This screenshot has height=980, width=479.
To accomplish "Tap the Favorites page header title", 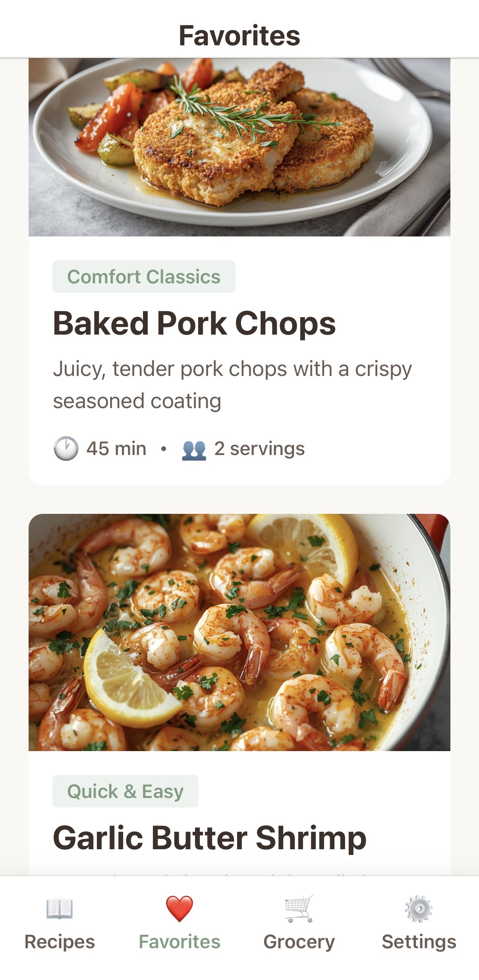I will point(240,36).
